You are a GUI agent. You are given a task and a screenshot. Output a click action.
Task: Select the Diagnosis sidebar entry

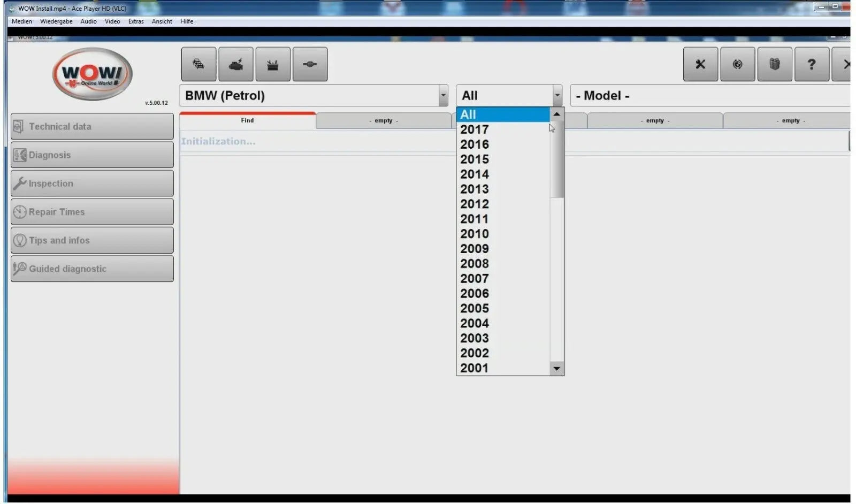click(91, 155)
